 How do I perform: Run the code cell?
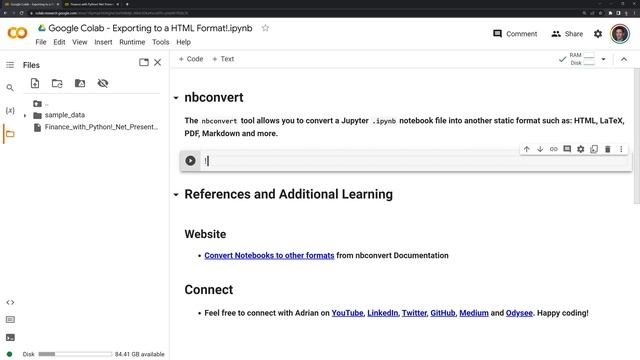[190, 160]
